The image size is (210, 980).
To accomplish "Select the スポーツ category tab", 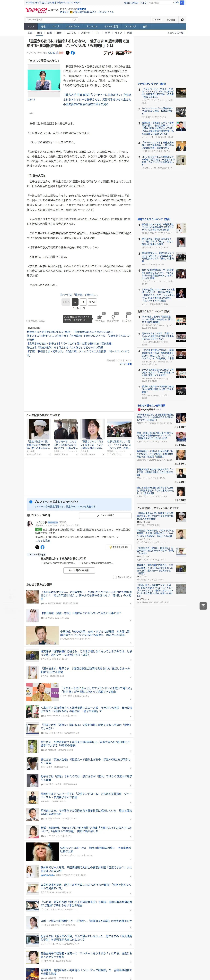I will pos(86,33).
